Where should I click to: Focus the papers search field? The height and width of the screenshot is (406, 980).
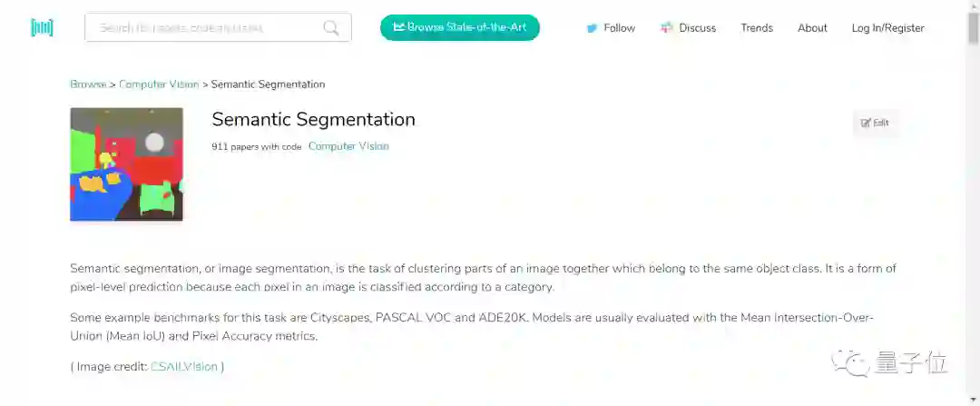[204, 27]
